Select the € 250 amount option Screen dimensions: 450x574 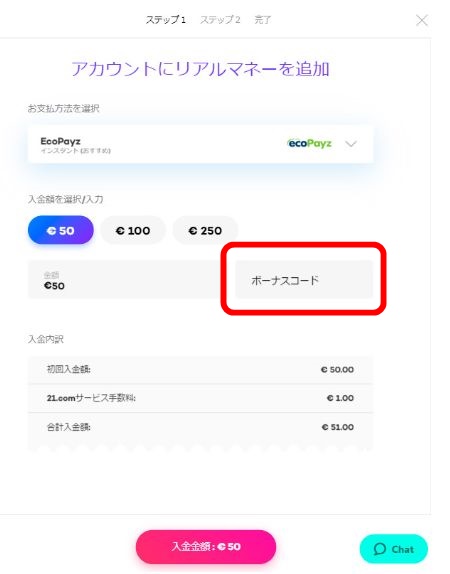205,230
